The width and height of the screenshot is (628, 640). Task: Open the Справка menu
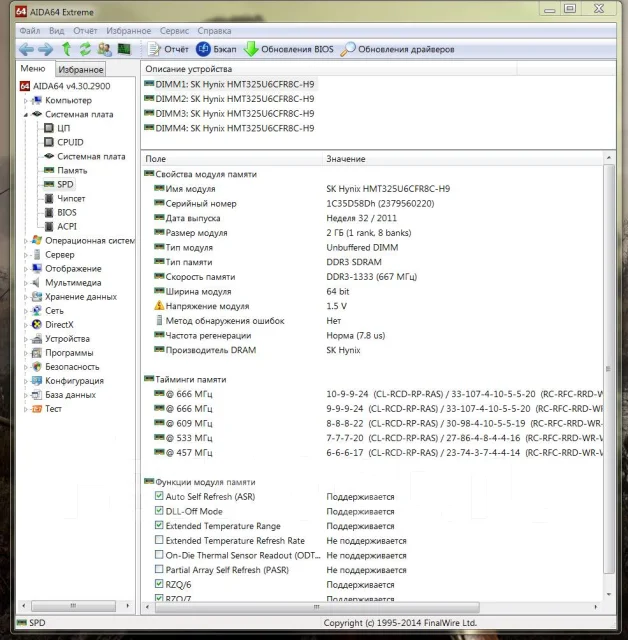(x=214, y=31)
